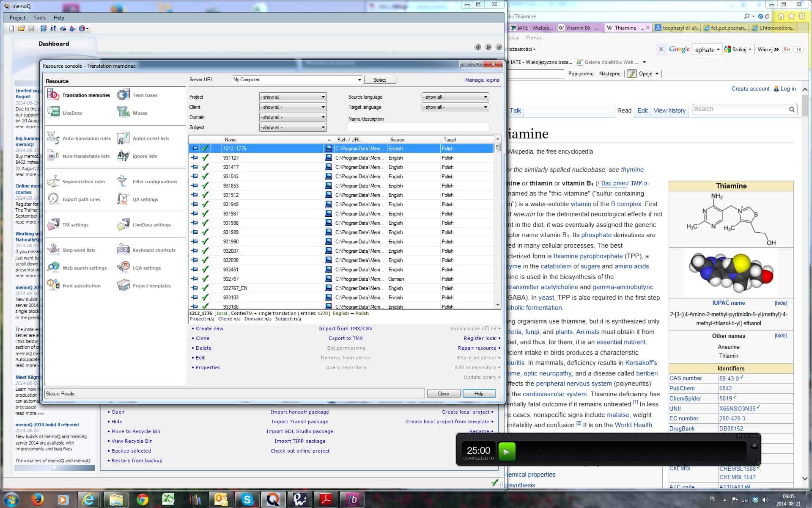Open Google toolbar search term dropdown
Viewport: 812px width, 508px height.
point(718,50)
